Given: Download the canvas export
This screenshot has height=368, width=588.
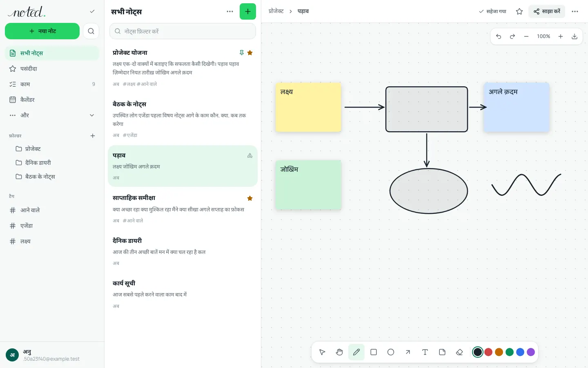Looking at the screenshot, I should click(x=575, y=36).
